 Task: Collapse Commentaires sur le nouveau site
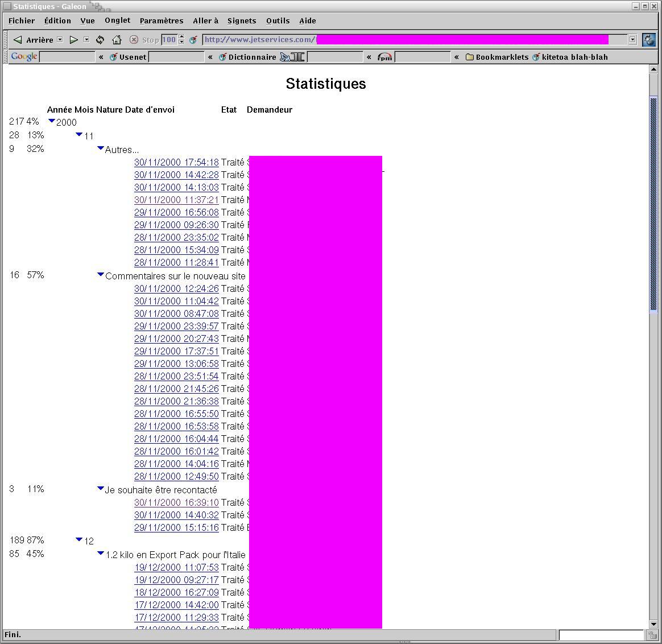[101, 274]
